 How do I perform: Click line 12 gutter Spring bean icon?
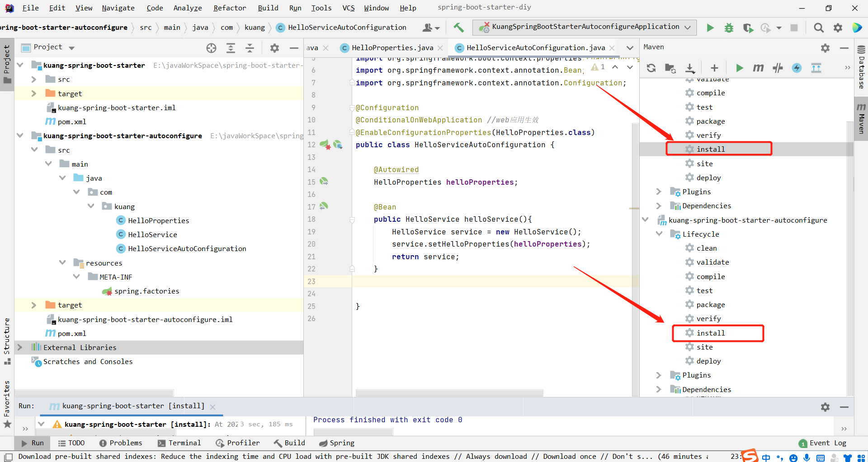click(325, 145)
